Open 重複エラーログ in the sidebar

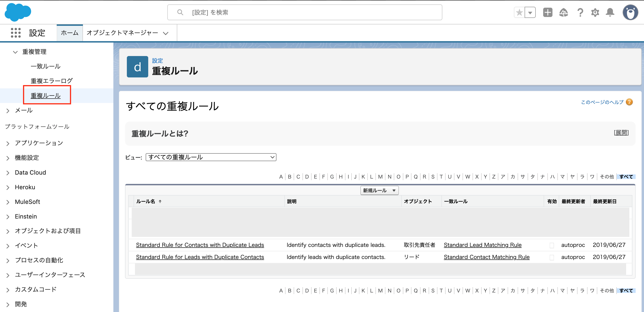(52, 81)
